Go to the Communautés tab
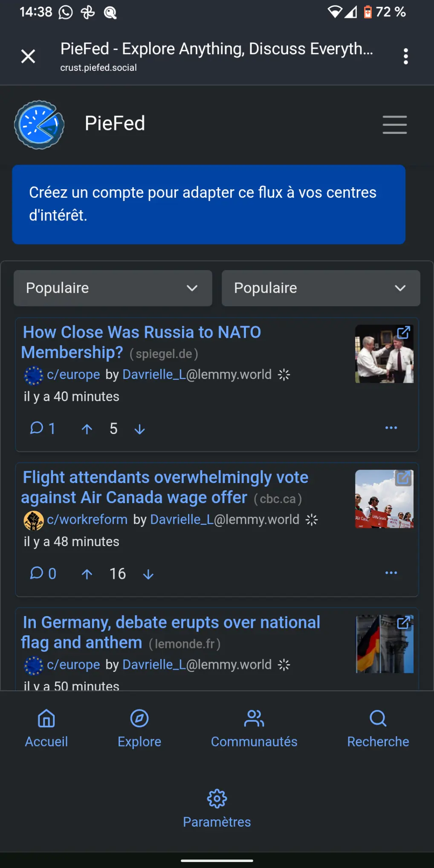 point(254,728)
